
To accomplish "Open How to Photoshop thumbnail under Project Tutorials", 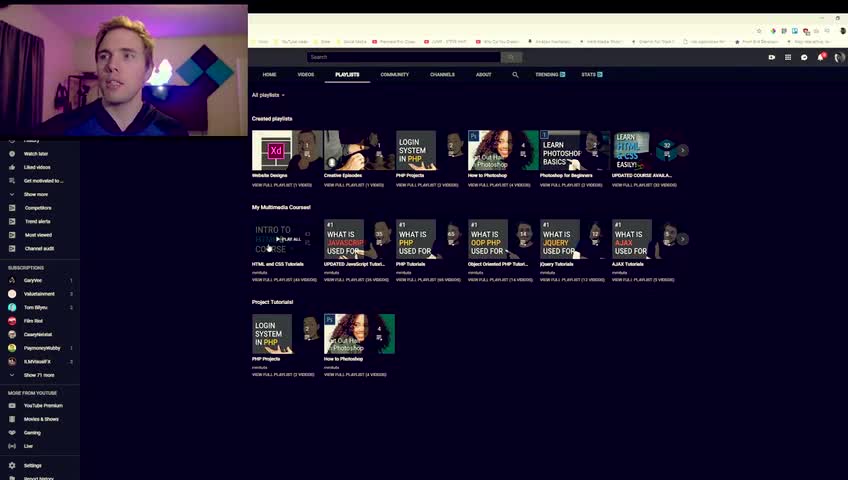I will (x=359, y=334).
